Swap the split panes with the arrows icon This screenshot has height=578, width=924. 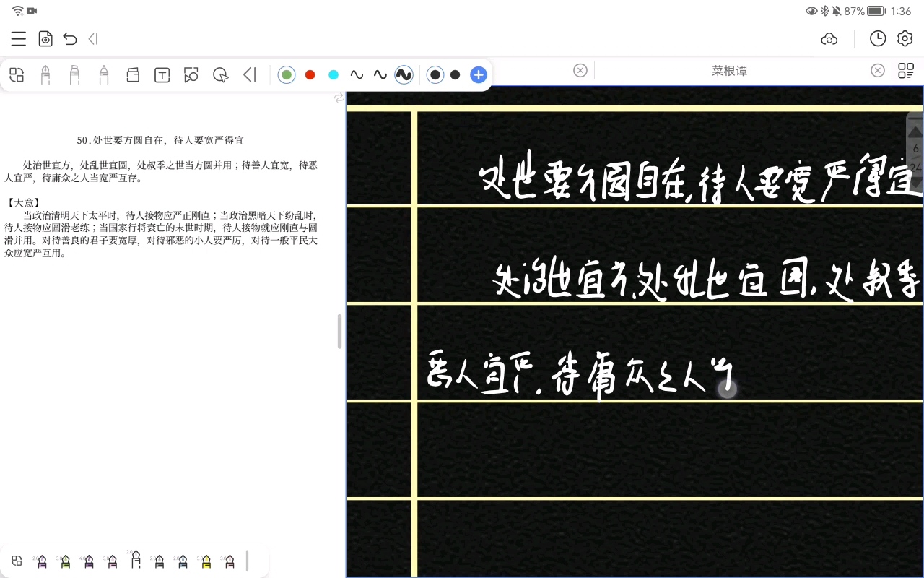click(339, 98)
